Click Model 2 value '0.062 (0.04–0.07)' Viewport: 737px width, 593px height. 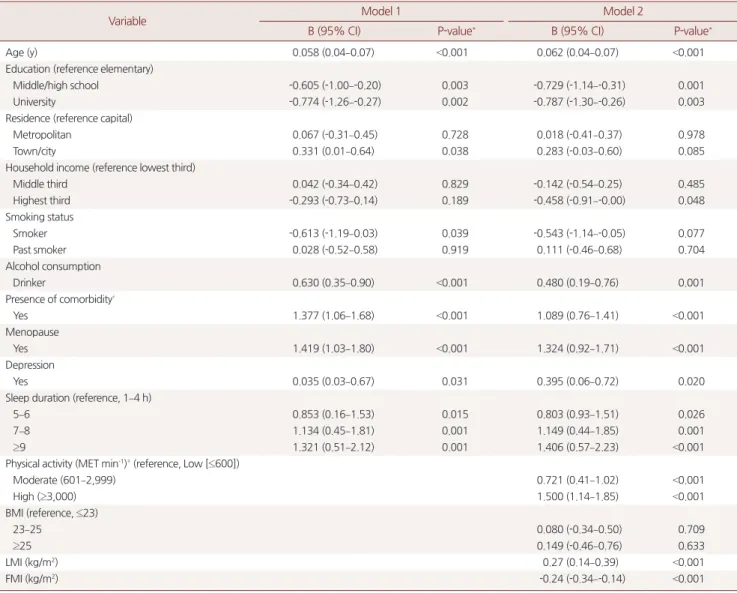pyautogui.click(x=577, y=53)
